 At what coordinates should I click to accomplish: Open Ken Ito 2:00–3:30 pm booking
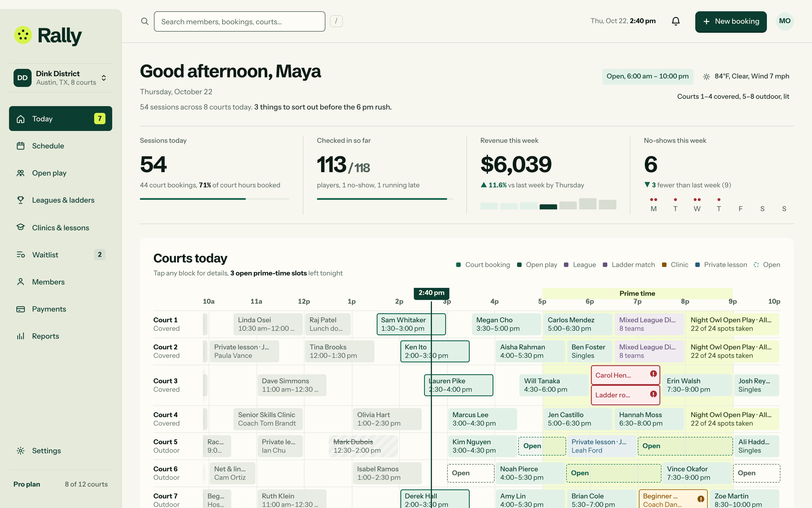coord(435,351)
